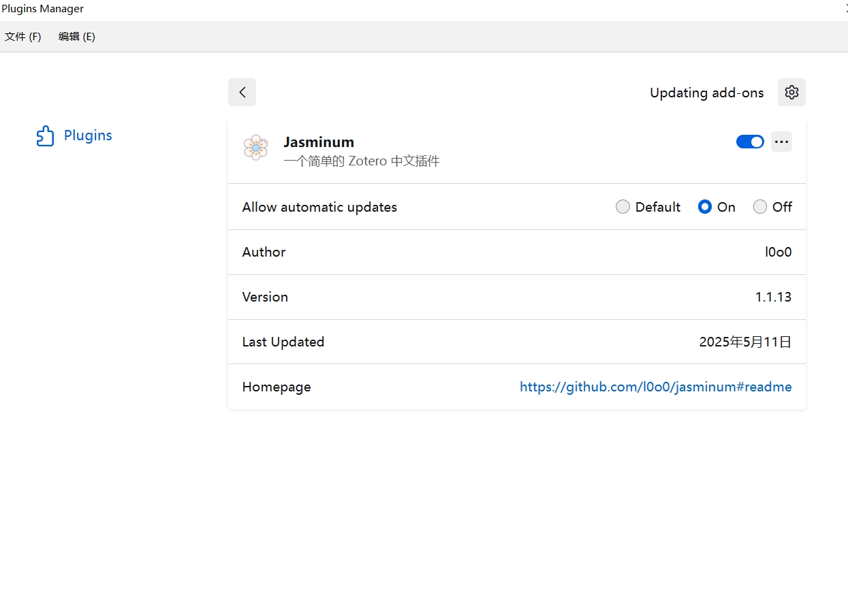This screenshot has height=616, width=848.
Task: Open the 文件 (F) menu
Action: pyautogui.click(x=23, y=37)
